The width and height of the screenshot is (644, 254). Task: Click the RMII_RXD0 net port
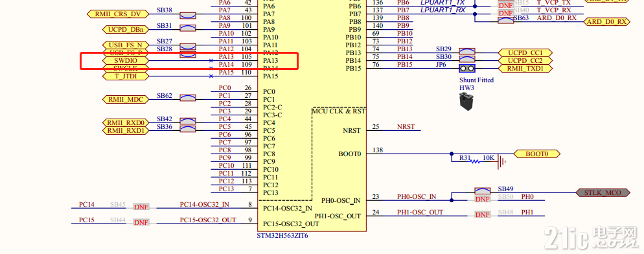pos(126,123)
